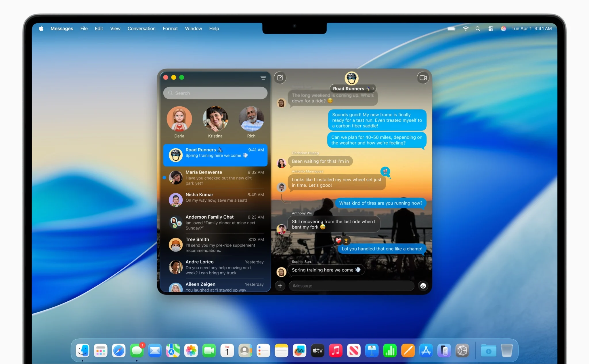Select pinned conversation Kristina
This screenshot has height=364, width=589.
coord(215,122)
